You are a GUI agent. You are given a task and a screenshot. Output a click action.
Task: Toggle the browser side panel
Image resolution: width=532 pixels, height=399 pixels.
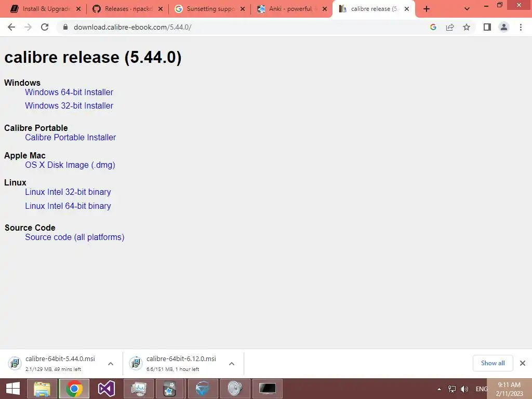click(x=487, y=27)
